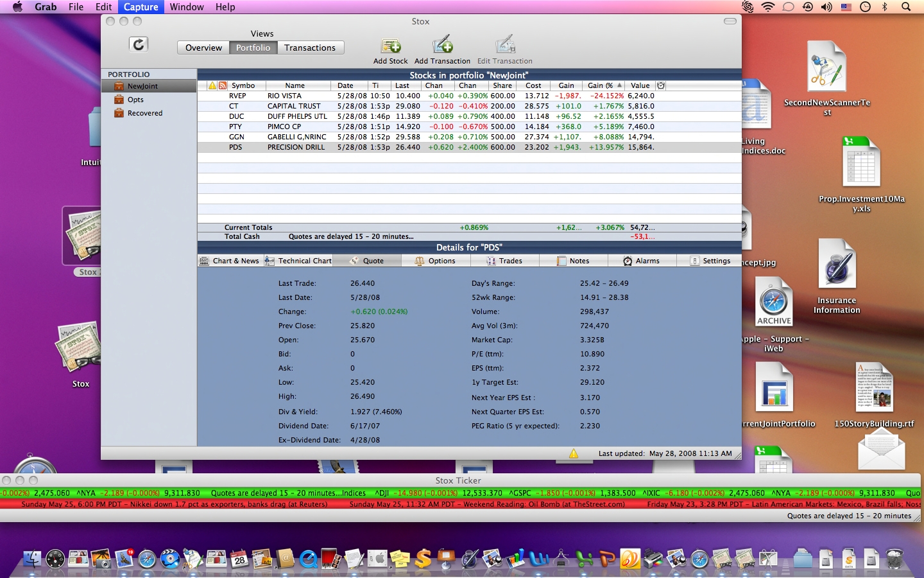Select the DUFF PHELPS UTL stock row
924x578 pixels.
click(x=297, y=116)
